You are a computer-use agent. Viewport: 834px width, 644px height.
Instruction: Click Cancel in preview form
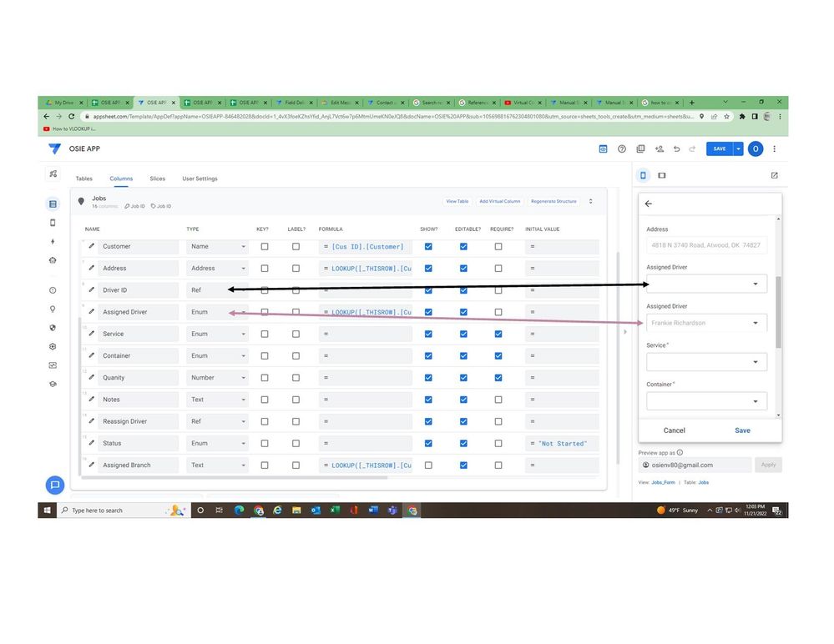click(674, 430)
